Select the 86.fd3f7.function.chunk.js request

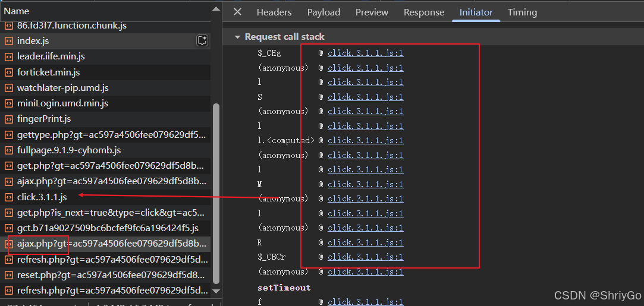(105, 27)
